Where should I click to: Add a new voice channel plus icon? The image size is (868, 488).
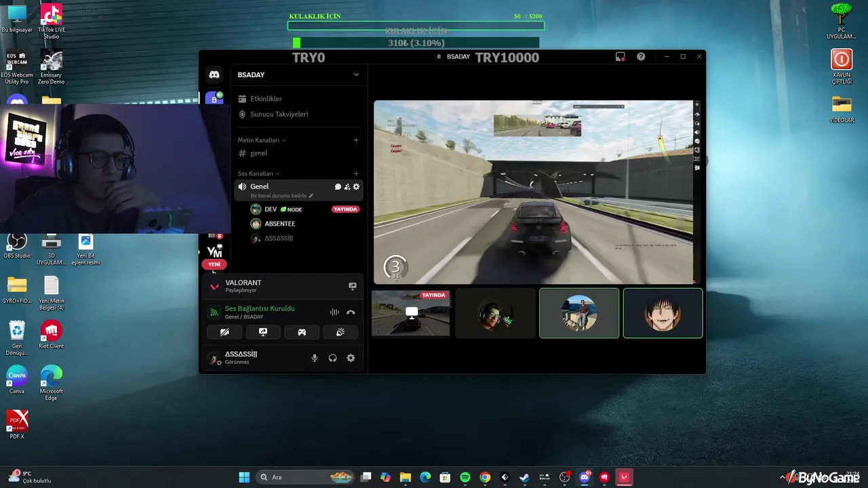[356, 174]
